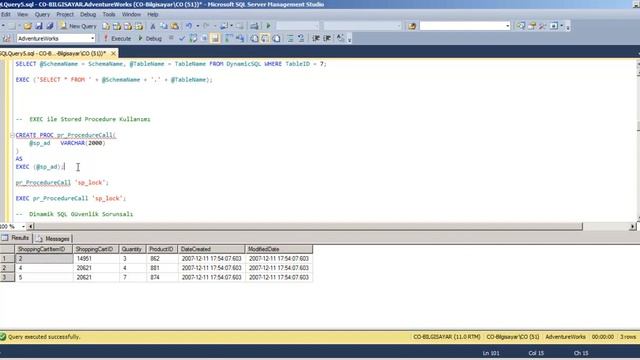640x360 pixels.
Task: Specify values for template parameters
Action: pos(340,38)
